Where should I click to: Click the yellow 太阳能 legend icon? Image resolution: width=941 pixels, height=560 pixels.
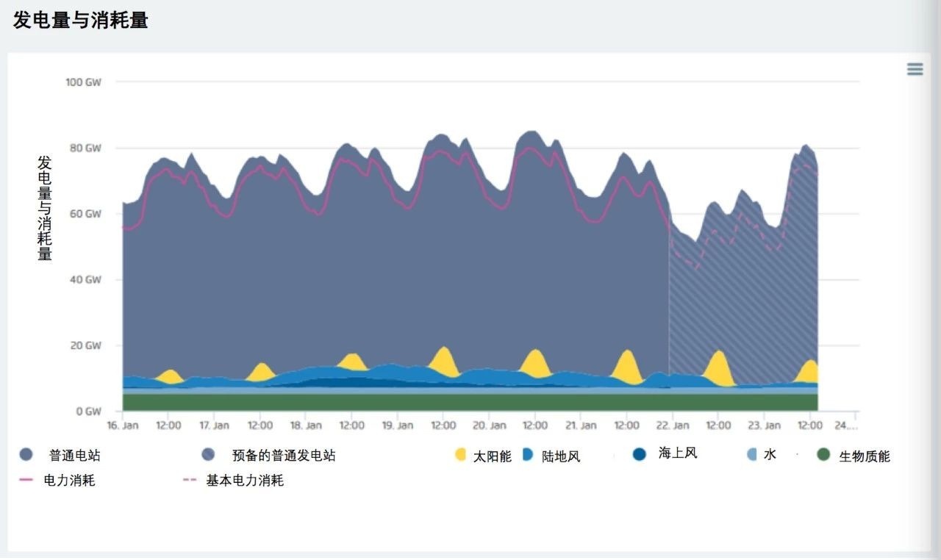[x=461, y=455]
